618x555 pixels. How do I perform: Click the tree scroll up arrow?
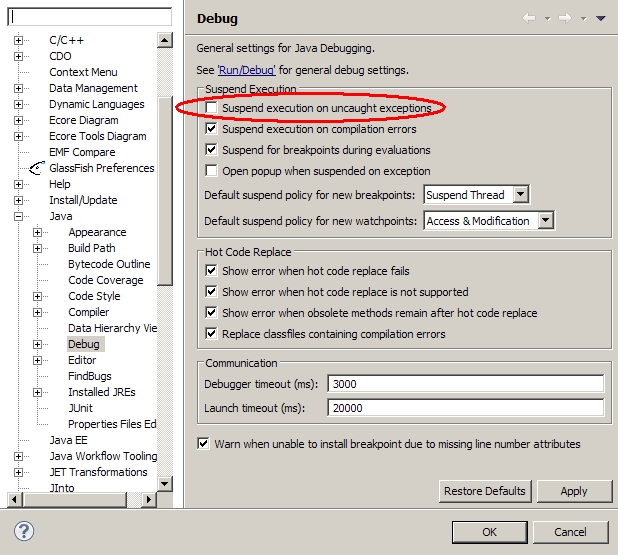pyautogui.click(x=165, y=40)
